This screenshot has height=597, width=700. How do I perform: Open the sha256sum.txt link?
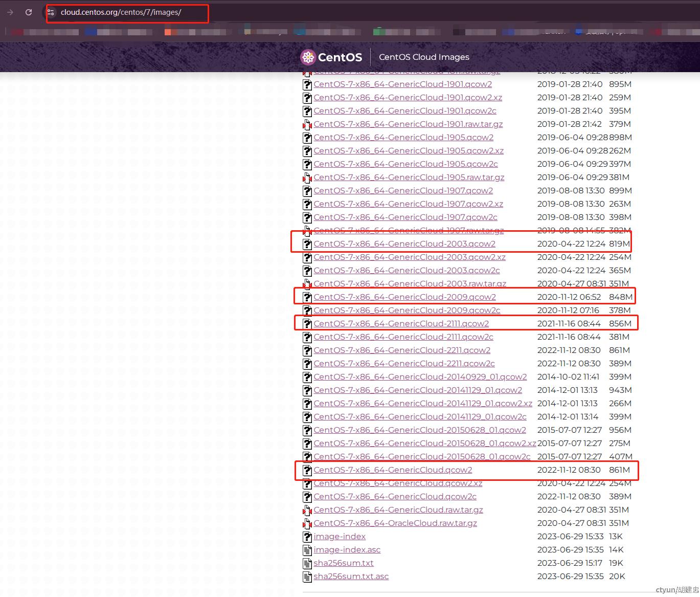344,563
